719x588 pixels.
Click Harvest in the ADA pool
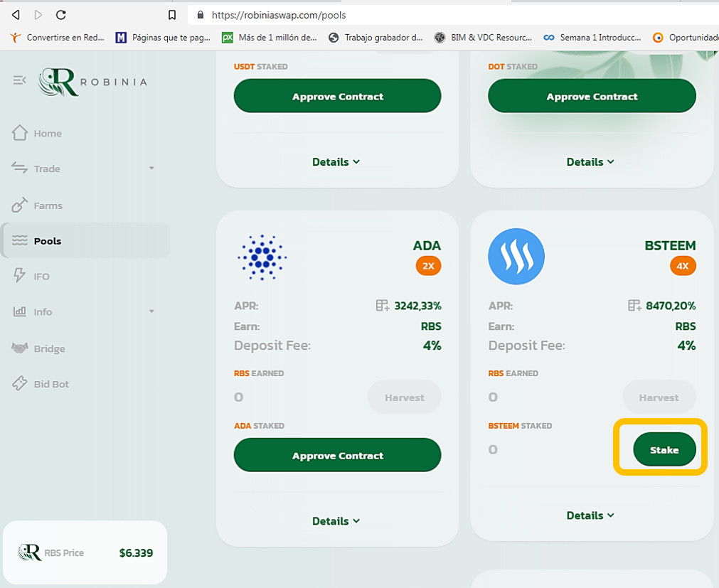point(405,397)
